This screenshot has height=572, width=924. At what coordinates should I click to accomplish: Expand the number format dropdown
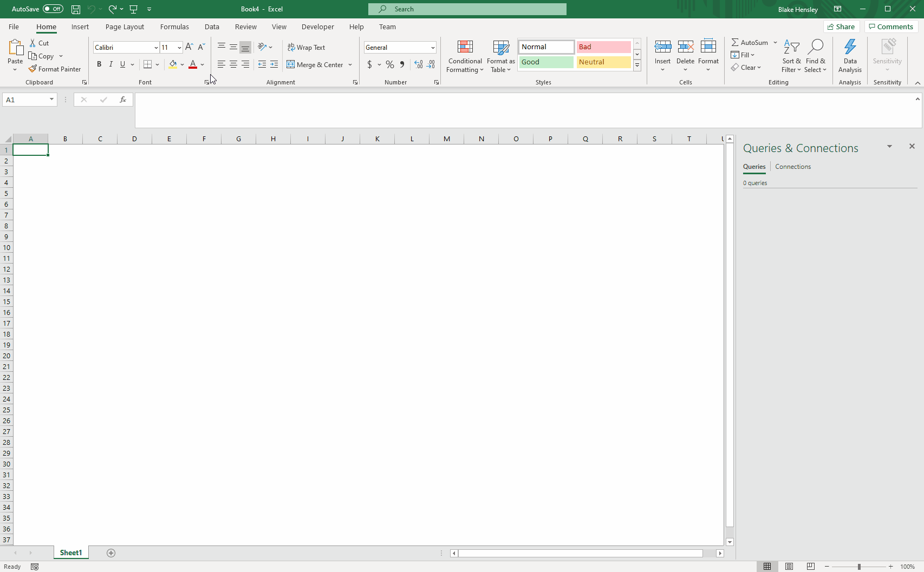[x=432, y=47]
